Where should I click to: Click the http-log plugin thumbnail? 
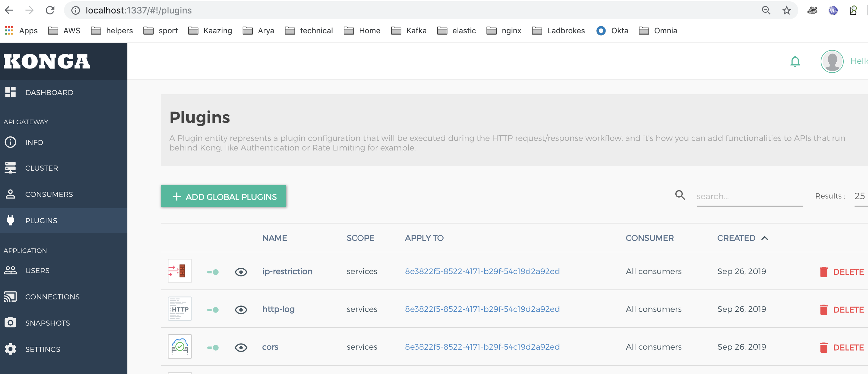point(180,309)
